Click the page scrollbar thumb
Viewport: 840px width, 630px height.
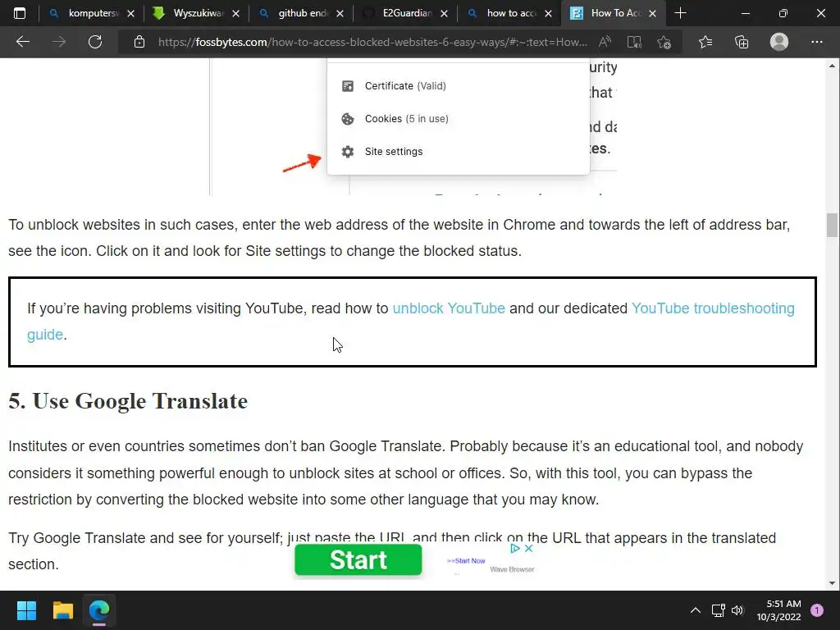click(832, 225)
